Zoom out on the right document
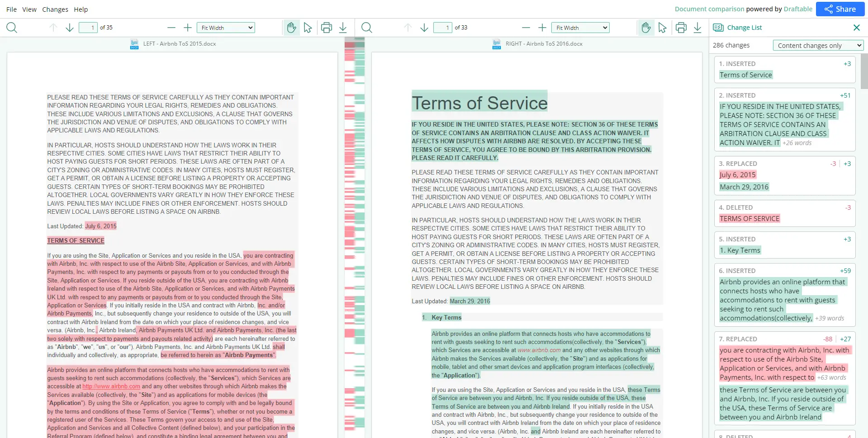 (x=526, y=28)
